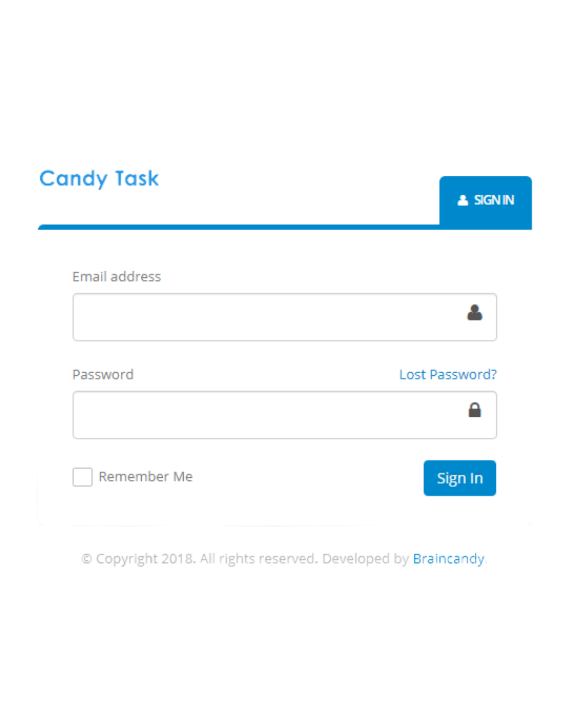Click the "Developed by" footer text

[x=365, y=559]
